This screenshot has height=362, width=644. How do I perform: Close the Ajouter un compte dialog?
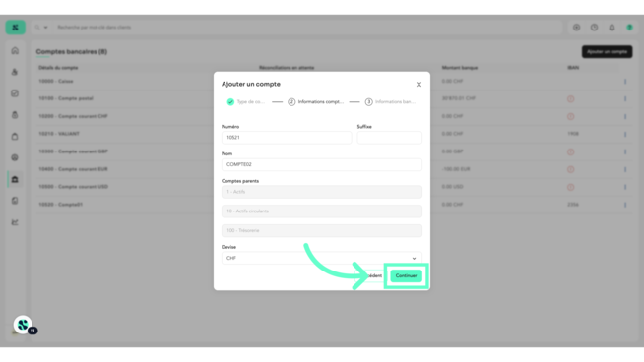419,85
